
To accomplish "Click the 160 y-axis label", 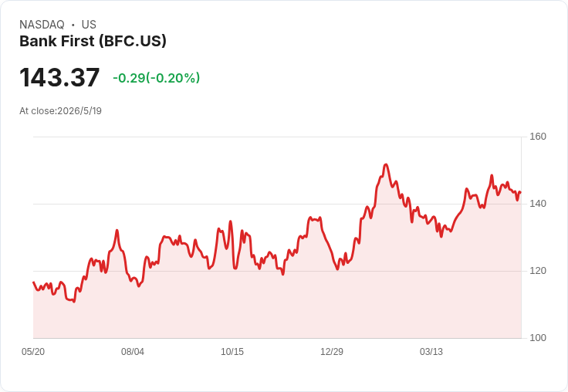I will click(538, 137).
